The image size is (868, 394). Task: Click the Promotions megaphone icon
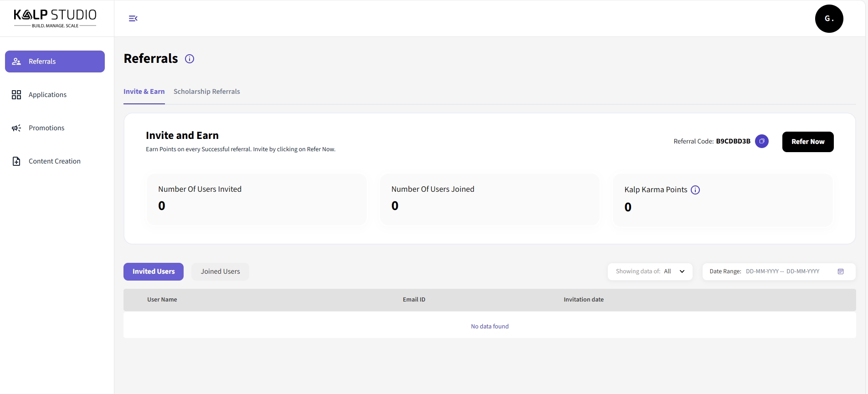(16, 128)
